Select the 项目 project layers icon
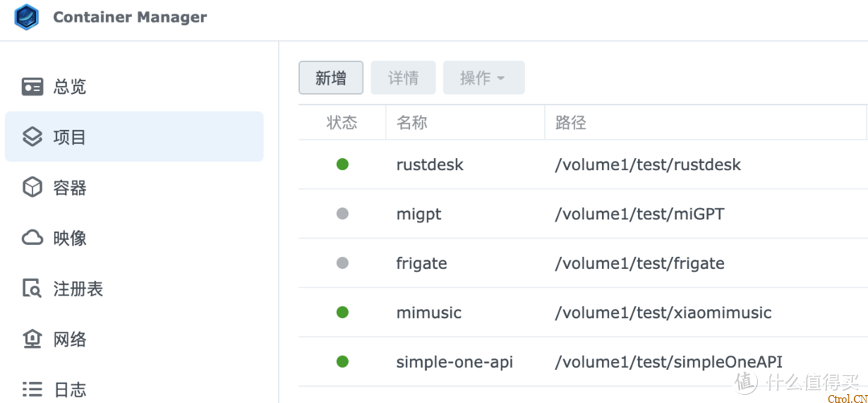The height and width of the screenshot is (403, 868). (32, 137)
